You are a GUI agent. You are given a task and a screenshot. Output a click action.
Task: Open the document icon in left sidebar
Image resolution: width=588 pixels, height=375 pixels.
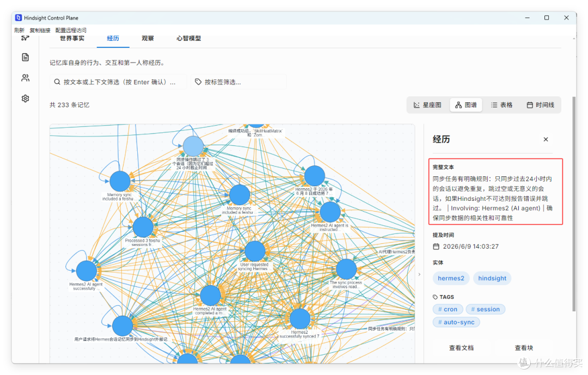25,57
